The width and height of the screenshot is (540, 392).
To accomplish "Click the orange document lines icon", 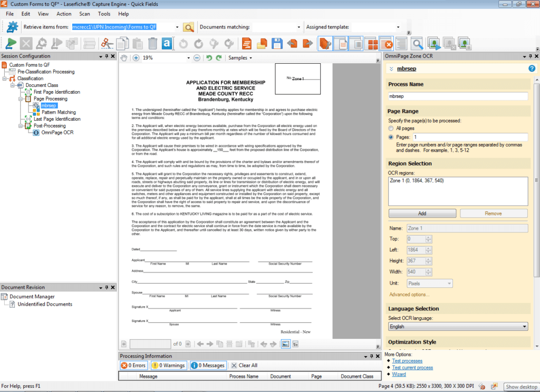I will tap(247, 44).
